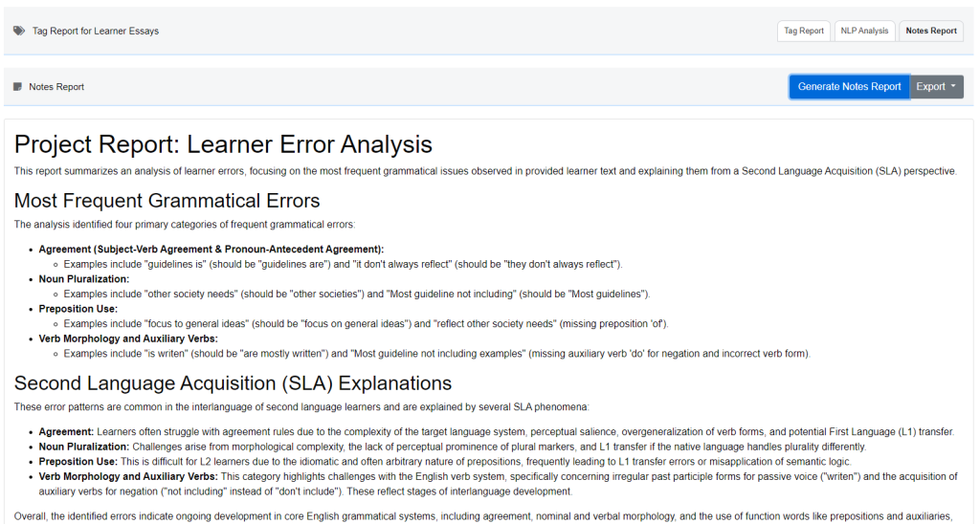Image resolution: width=980 pixels, height=524 pixels.
Task: Click the Notes Report section label
Action: (x=56, y=87)
